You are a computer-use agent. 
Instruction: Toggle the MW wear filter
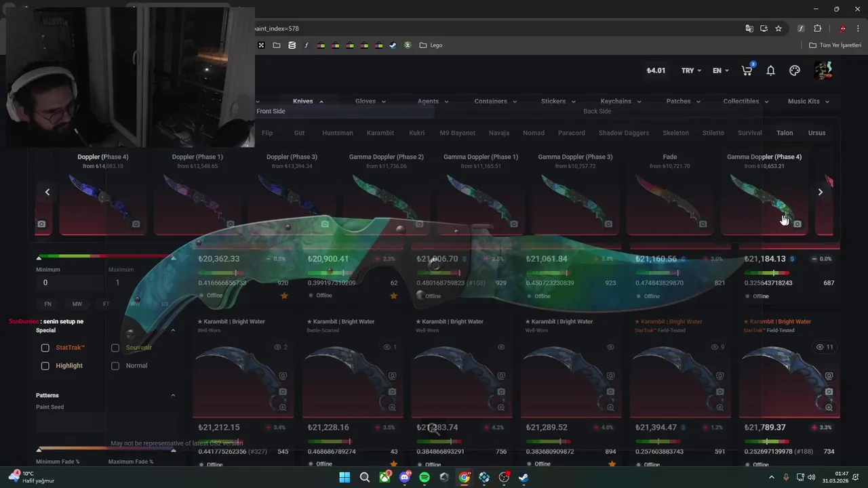point(77,304)
